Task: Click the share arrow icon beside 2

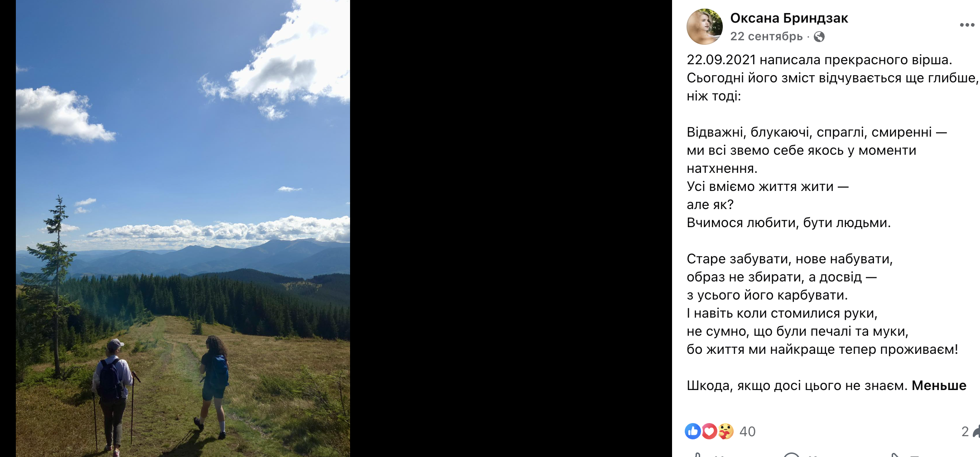Action: tap(976, 432)
